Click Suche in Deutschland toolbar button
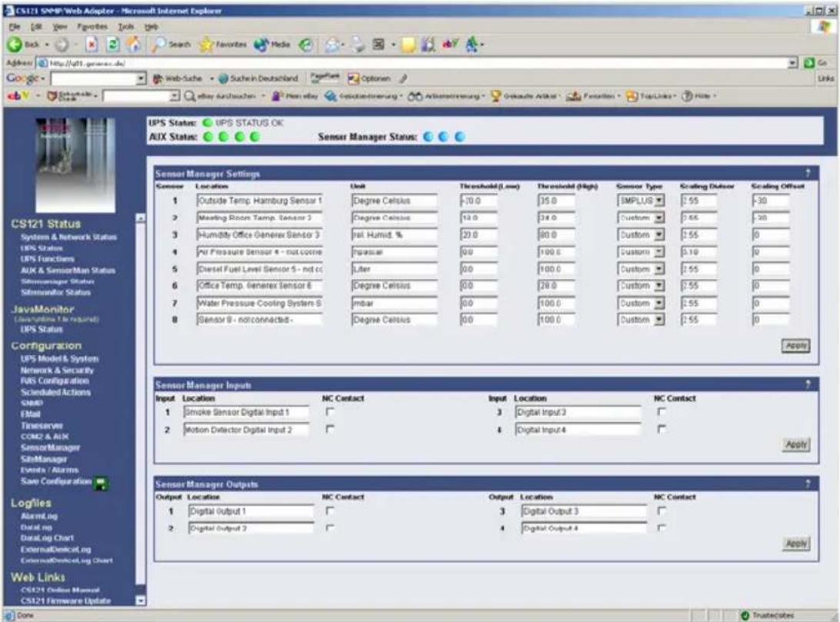This screenshot has width=840, height=622. tap(258, 78)
